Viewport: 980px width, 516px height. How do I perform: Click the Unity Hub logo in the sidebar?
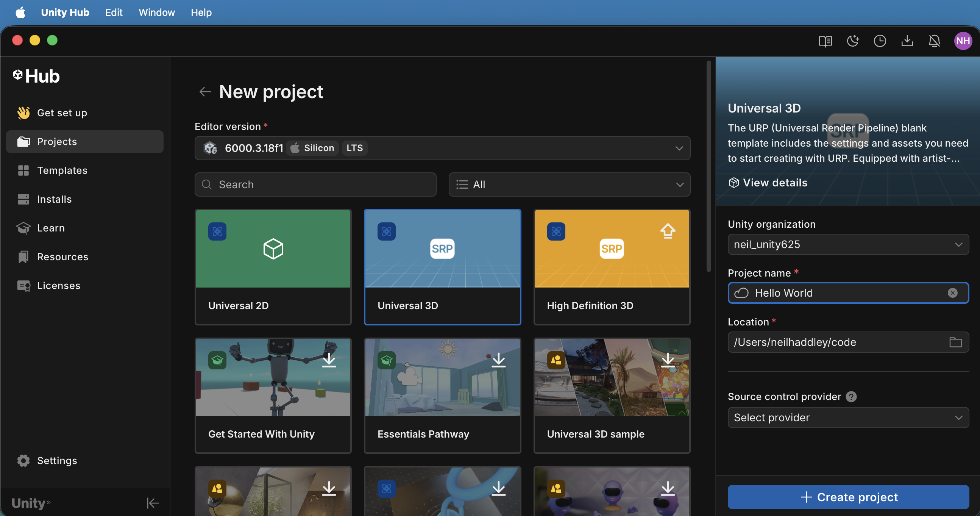coord(36,76)
